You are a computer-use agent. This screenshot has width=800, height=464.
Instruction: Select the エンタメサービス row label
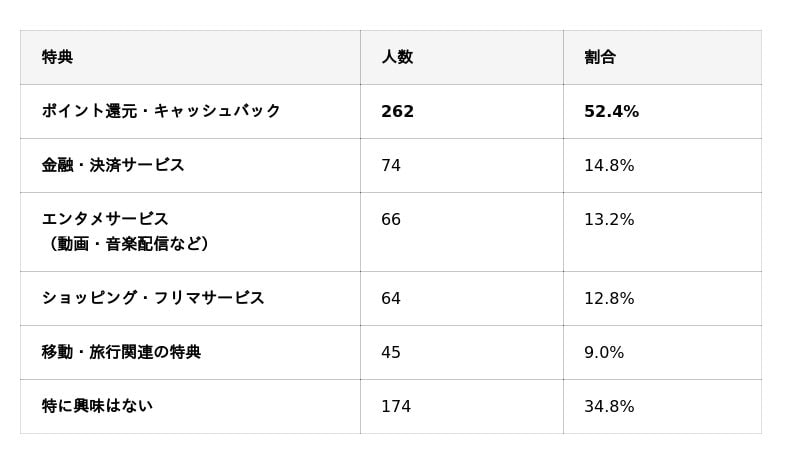105,219
